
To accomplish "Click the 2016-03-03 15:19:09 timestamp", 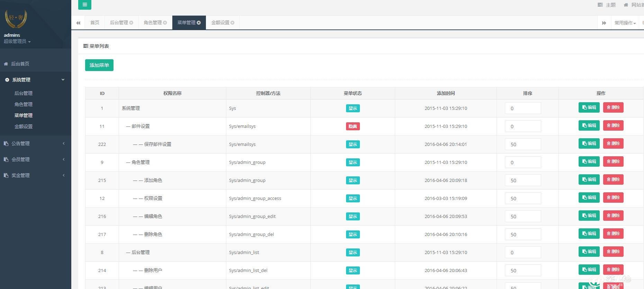I will (x=446, y=199).
